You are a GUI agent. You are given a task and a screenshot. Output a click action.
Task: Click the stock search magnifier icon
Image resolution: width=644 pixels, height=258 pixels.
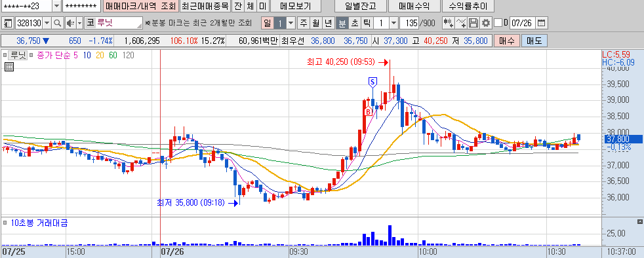[x=58, y=23]
